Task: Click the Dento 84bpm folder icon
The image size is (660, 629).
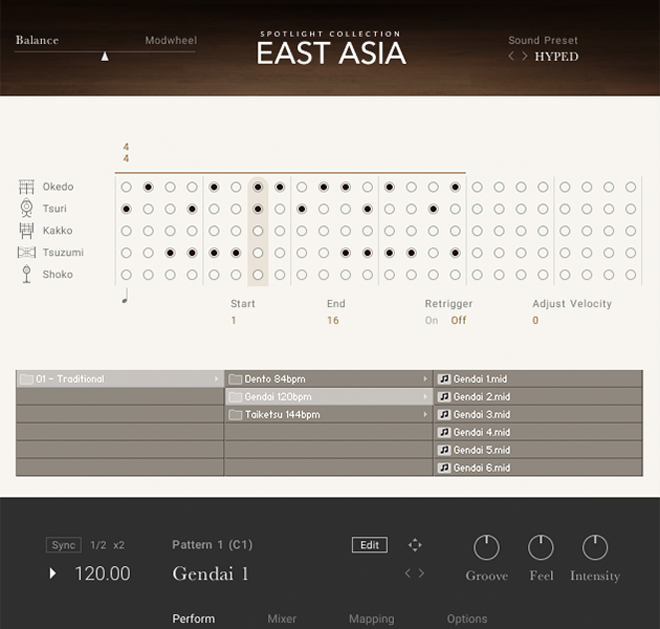Action: click(235, 379)
